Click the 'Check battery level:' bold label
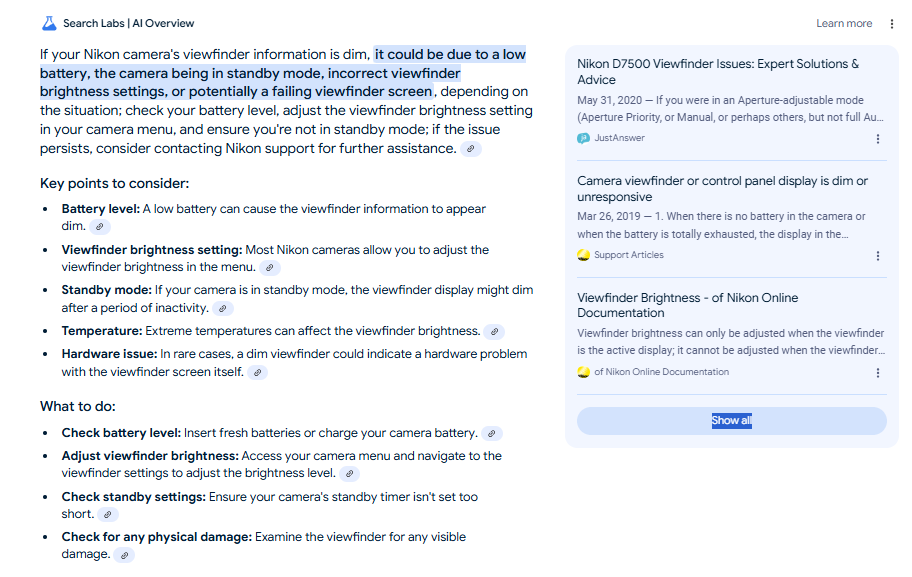This screenshot has width=912, height=577. (121, 433)
